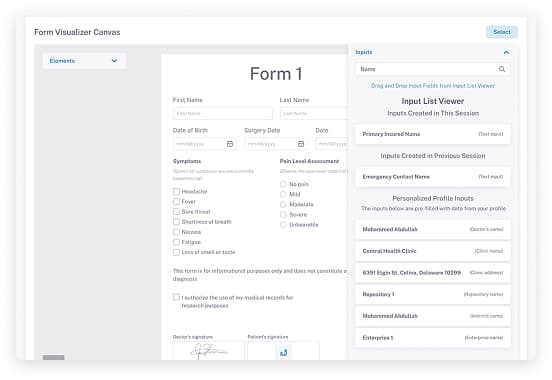
Task: Check the Fatigue symptom box
Action: 176,242
